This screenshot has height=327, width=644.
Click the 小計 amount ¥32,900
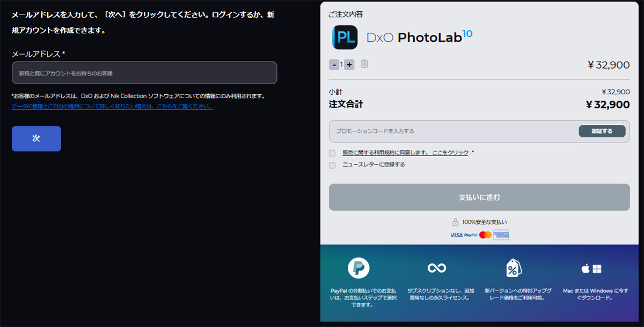point(616,92)
